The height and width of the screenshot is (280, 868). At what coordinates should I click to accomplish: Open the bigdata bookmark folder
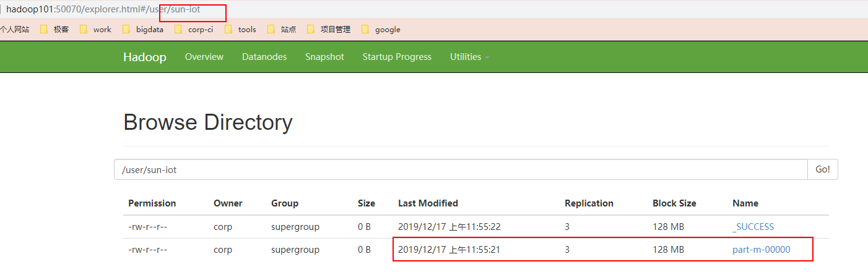pyautogui.click(x=143, y=29)
